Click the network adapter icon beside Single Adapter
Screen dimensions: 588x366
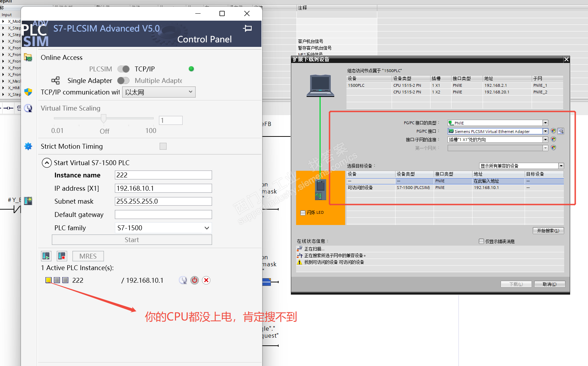pos(56,80)
